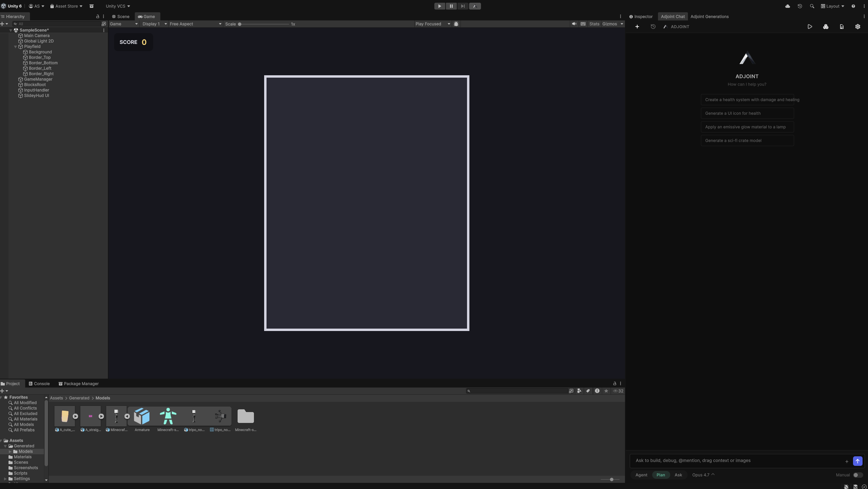The image size is (868, 489).
Task: Start Play mode with the Play button
Action: (x=439, y=6)
